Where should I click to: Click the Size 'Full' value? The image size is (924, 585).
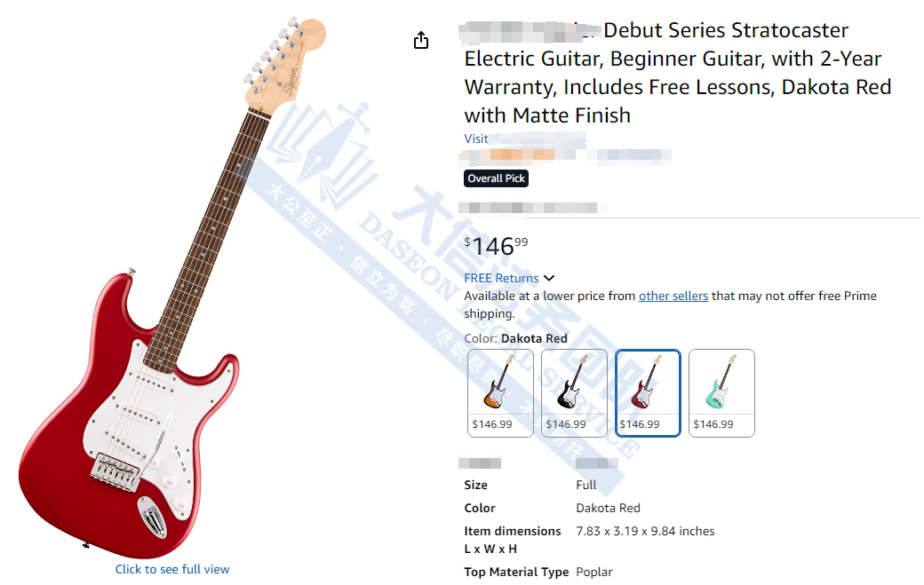coord(586,485)
